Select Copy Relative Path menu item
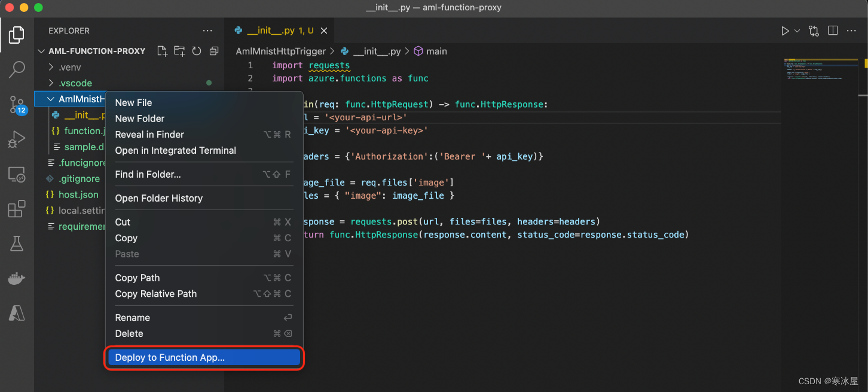 (204, 294)
